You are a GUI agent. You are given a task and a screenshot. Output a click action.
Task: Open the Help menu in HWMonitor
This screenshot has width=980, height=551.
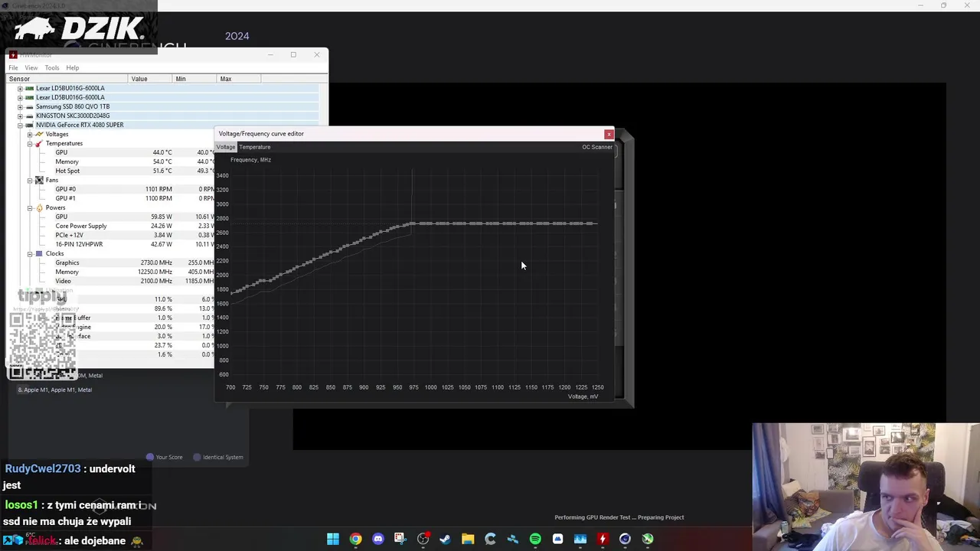(x=72, y=67)
